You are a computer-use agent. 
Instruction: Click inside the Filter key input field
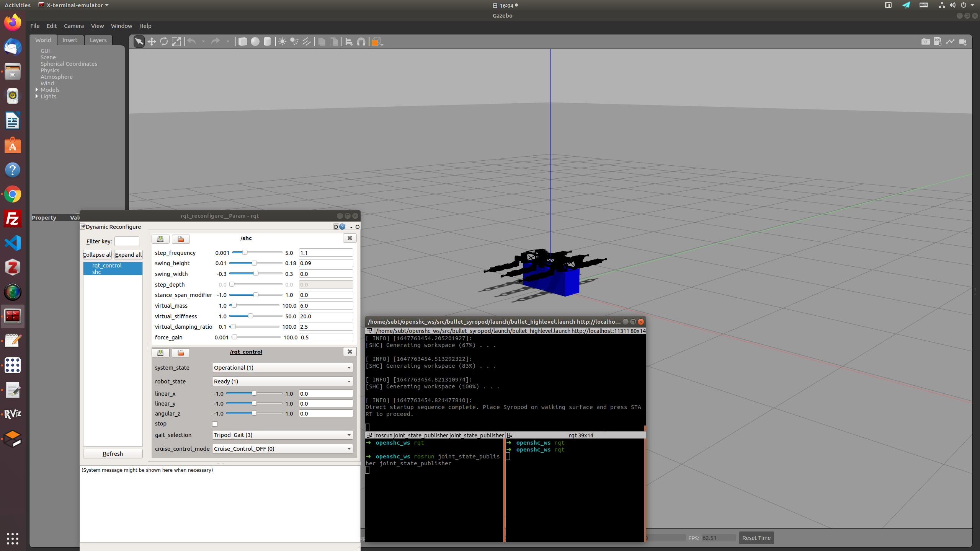pyautogui.click(x=127, y=241)
